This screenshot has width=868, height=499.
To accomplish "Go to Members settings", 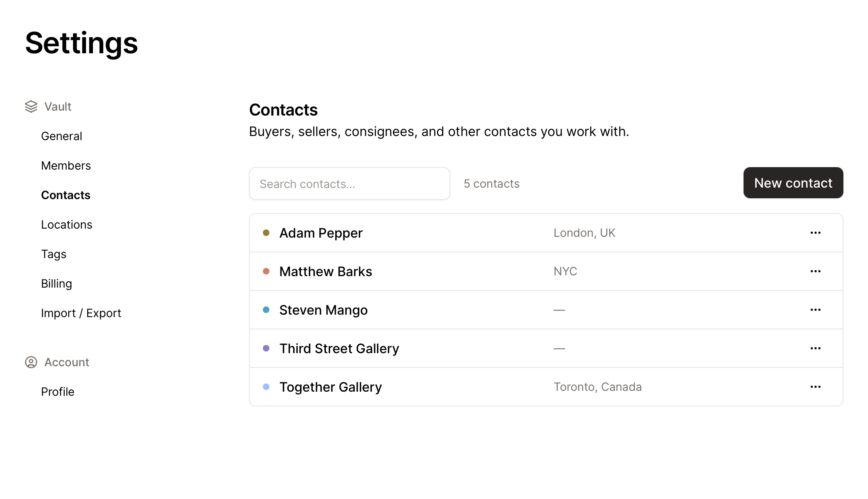I will click(66, 166).
